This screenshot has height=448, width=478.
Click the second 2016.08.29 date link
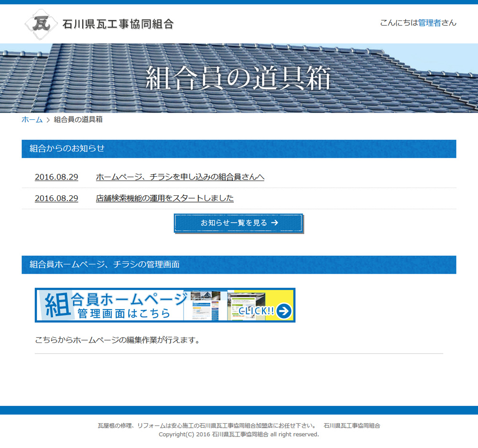[56, 198]
